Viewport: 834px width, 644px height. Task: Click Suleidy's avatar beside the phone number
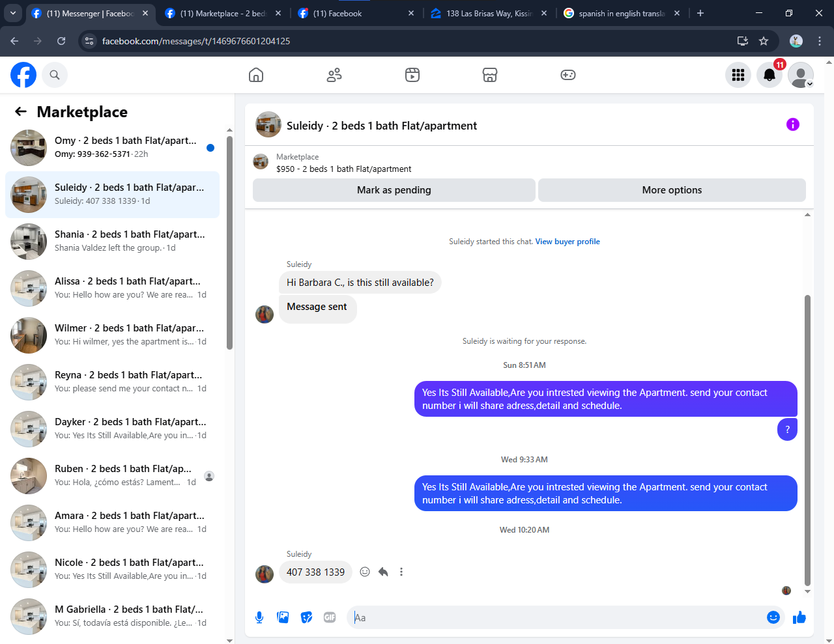click(265, 574)
